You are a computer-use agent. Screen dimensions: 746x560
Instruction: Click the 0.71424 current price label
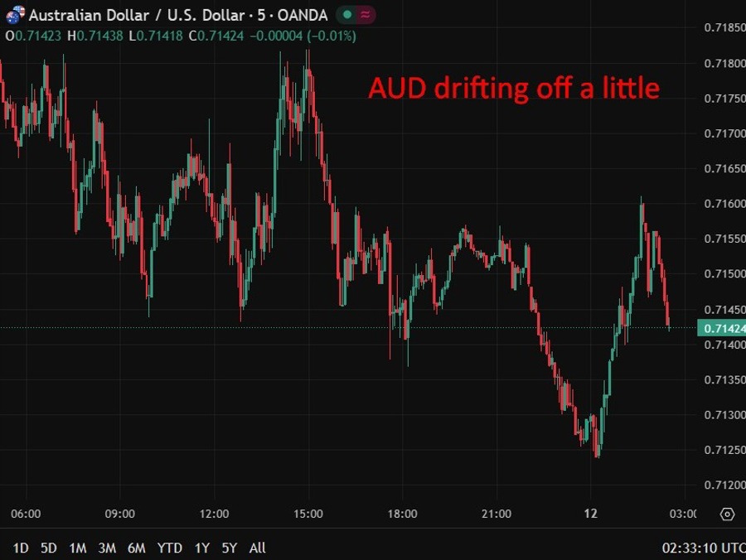pos(722,328)
